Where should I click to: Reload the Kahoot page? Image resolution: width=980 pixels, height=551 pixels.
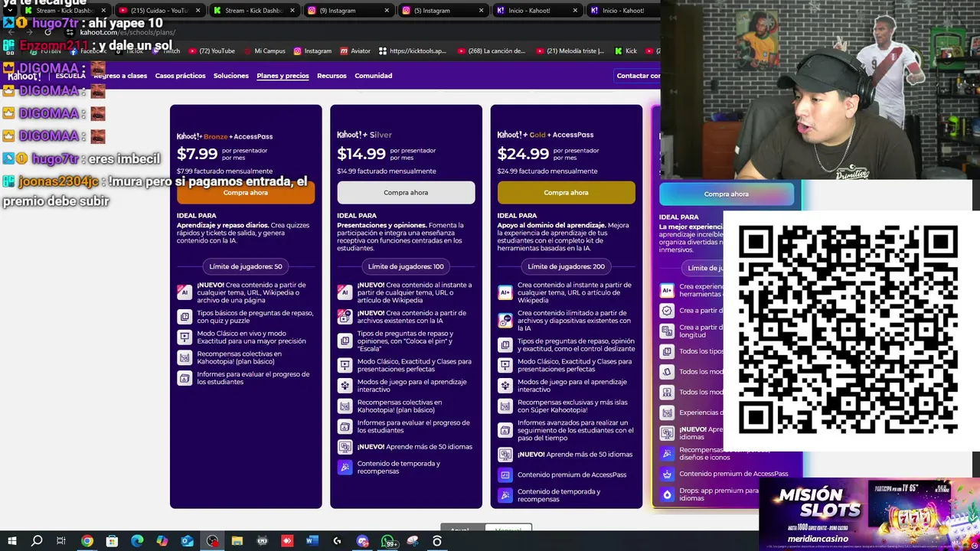(47, 32)
